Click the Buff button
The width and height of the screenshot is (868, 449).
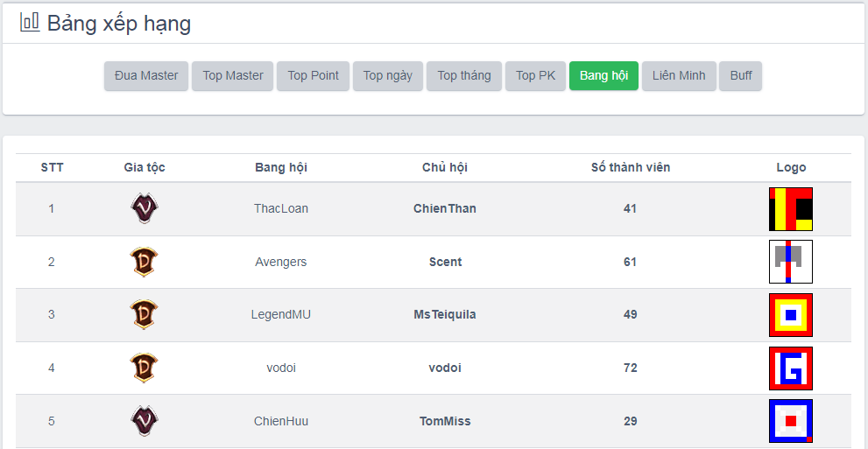741,75
